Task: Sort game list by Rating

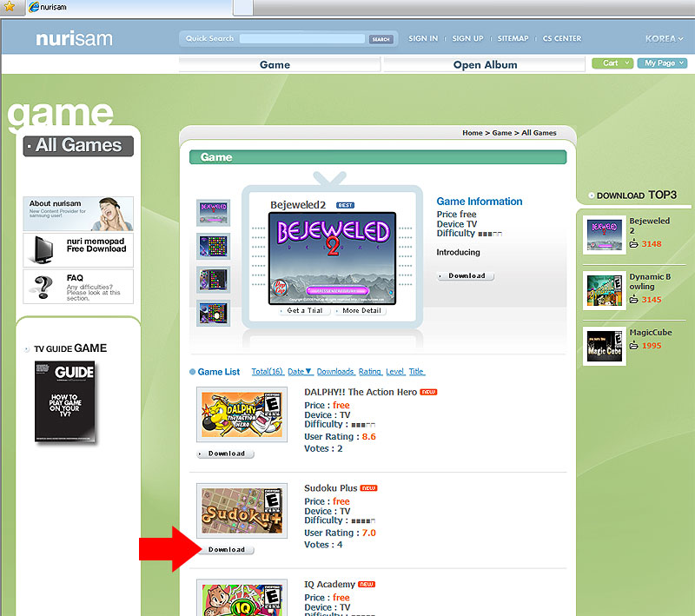Action: (370, 372)
